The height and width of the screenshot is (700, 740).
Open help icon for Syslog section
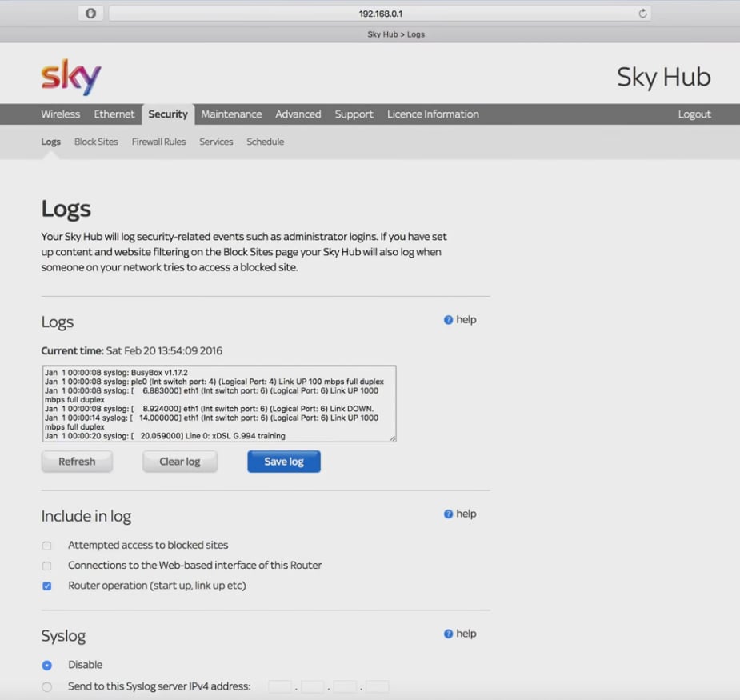pos(448,634)
